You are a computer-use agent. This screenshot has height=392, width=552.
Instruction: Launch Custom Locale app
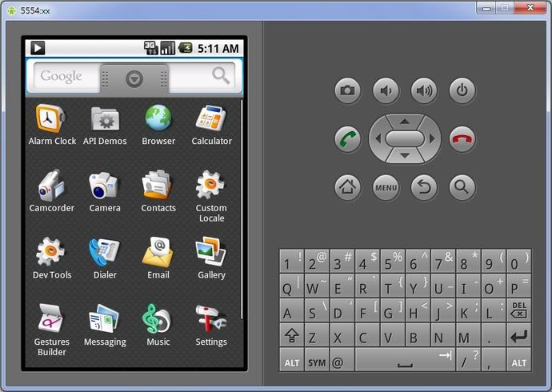tap(211, 196)
